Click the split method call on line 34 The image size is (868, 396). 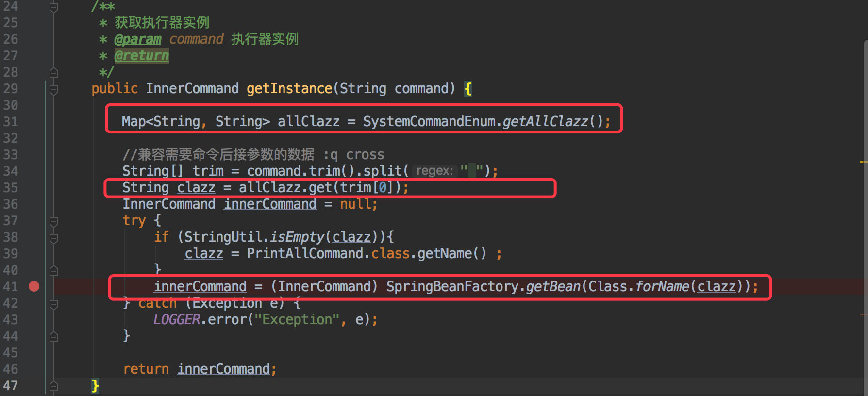coord(383,171)
